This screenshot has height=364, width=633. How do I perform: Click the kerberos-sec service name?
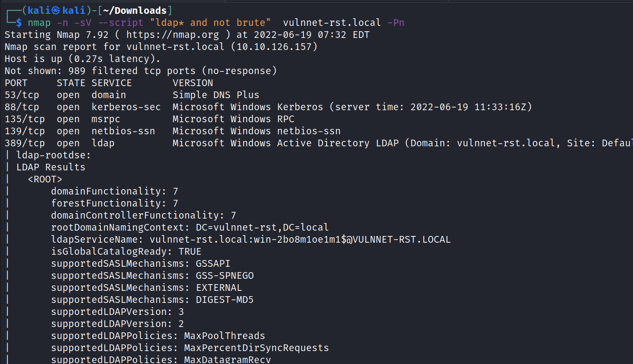pyautogui.click(x=126, y=107)
